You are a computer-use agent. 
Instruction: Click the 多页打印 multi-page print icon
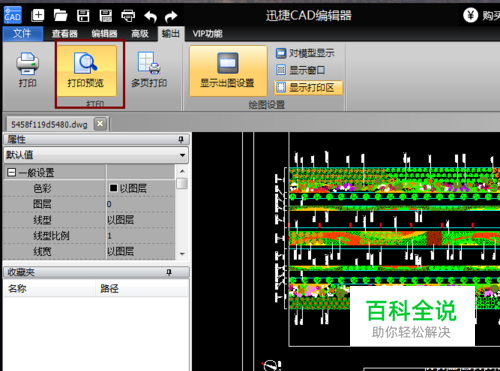(149, 70)
